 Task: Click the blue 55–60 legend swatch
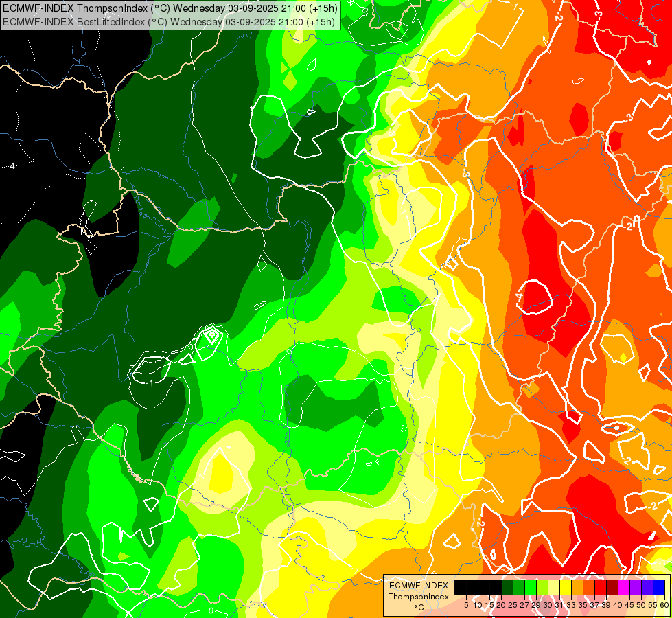[659, 588]
